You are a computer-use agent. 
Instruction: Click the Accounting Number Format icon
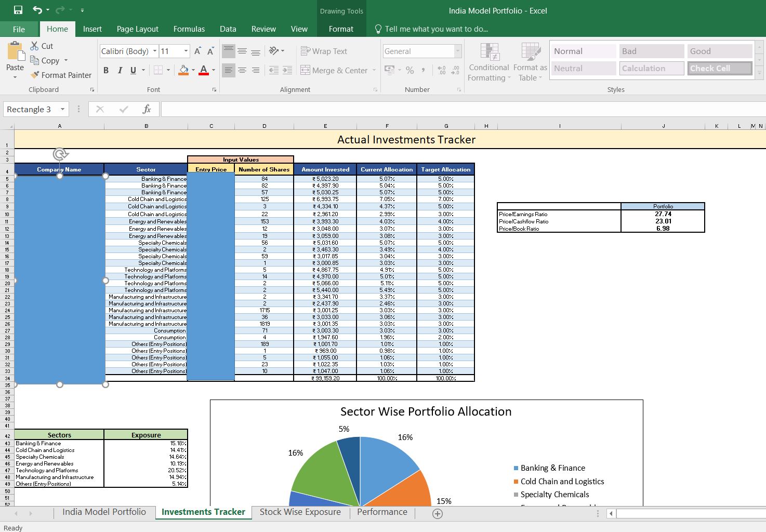pyautogui.click(x=389, y=70)
